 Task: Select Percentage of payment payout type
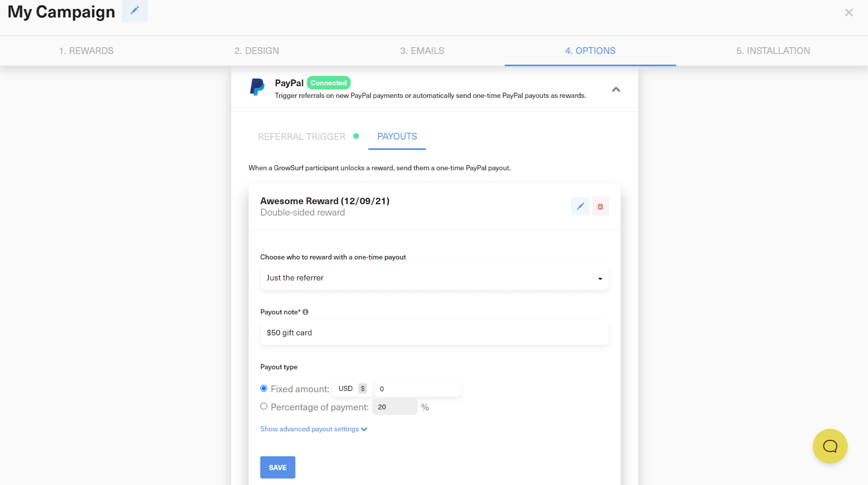point(263,406)
